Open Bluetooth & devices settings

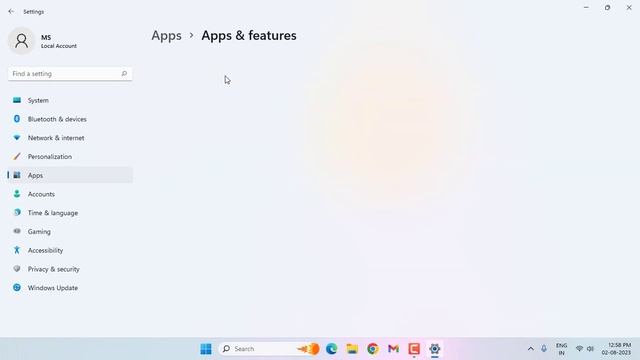[70, 119]
